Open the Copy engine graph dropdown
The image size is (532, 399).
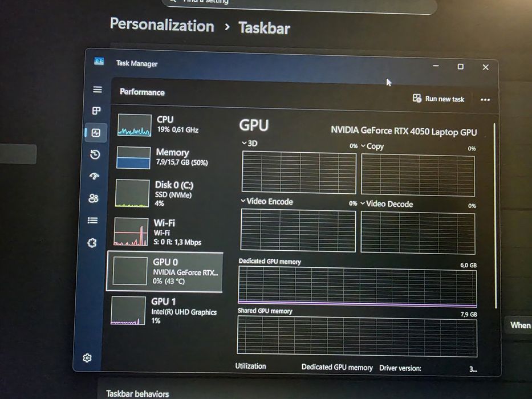pyautogui.click(x=372, y=146)
